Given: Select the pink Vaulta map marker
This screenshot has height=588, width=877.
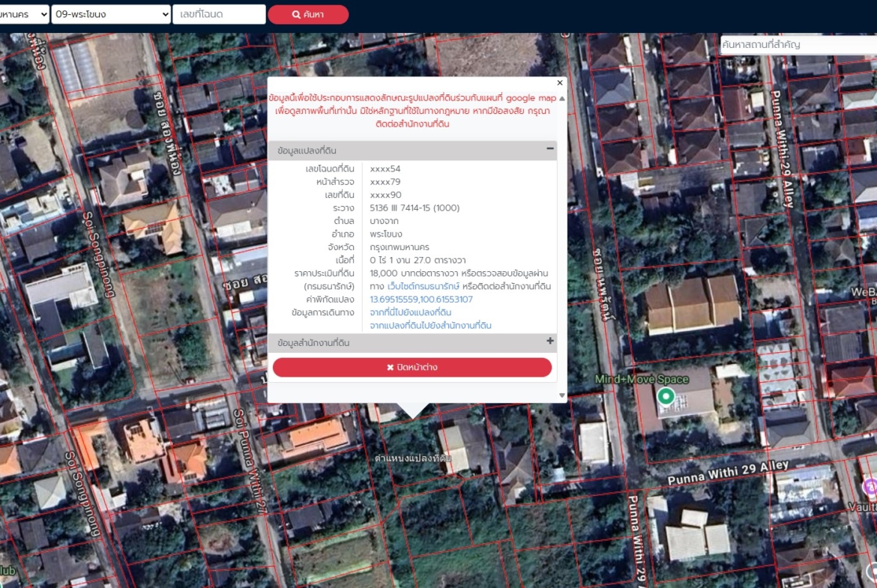Looking at the screenshot, I should tap(870, 488).
